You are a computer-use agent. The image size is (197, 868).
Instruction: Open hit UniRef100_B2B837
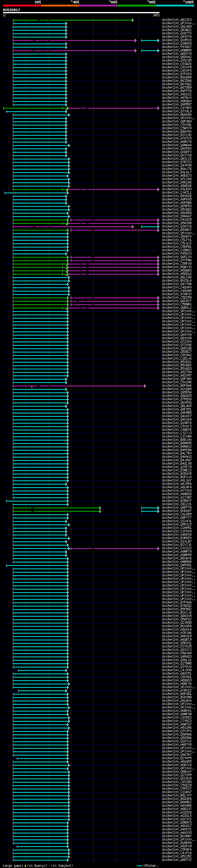177,501
